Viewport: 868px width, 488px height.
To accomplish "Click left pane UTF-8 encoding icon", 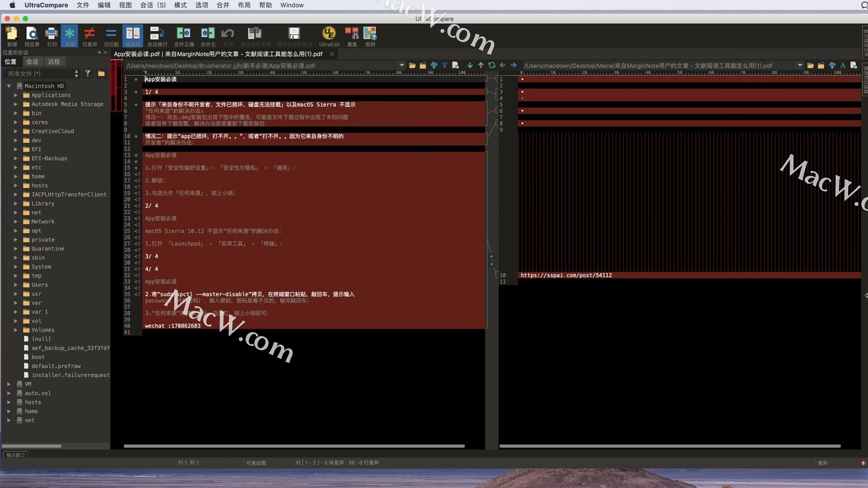I will click(x=445, y=66).
